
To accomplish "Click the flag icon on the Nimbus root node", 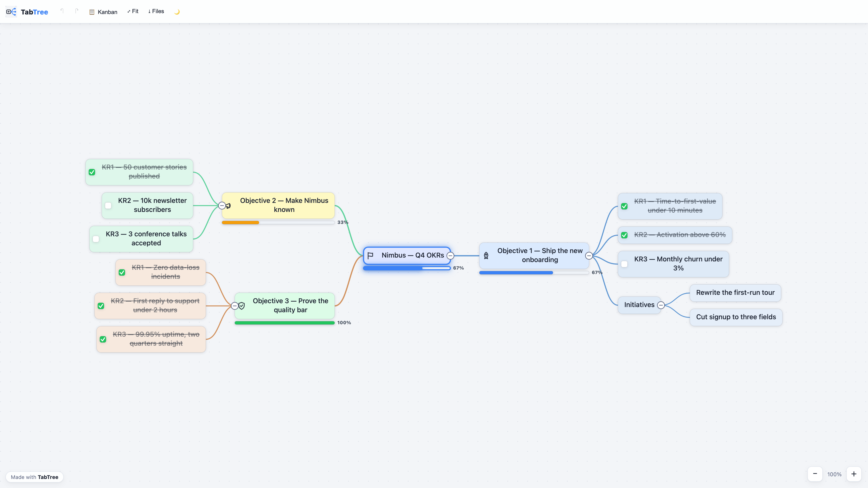I will tap(370, 256).
